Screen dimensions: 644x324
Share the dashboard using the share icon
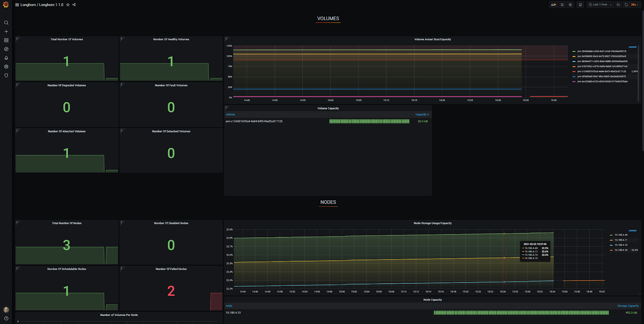point(74,5)
